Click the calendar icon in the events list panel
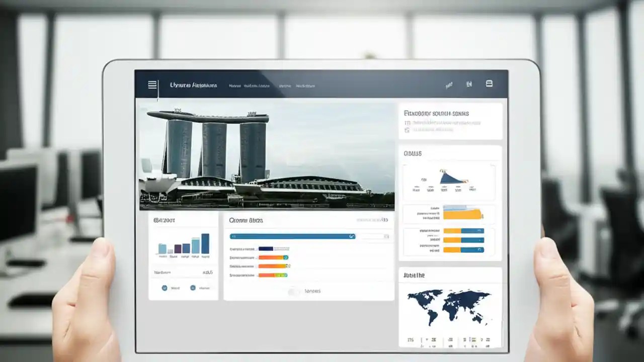The height and width of the screenshot is (362, 644). (x=408, y=122)
